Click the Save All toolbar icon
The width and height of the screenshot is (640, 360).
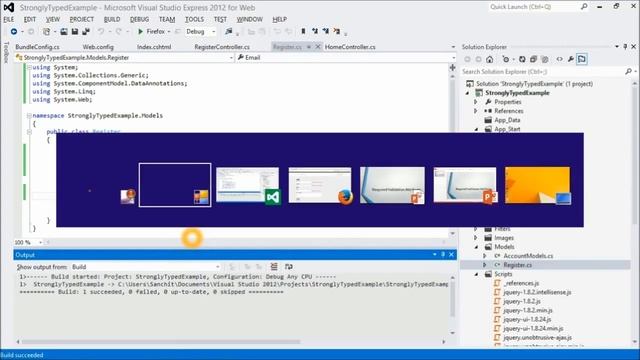pos(86,31)
